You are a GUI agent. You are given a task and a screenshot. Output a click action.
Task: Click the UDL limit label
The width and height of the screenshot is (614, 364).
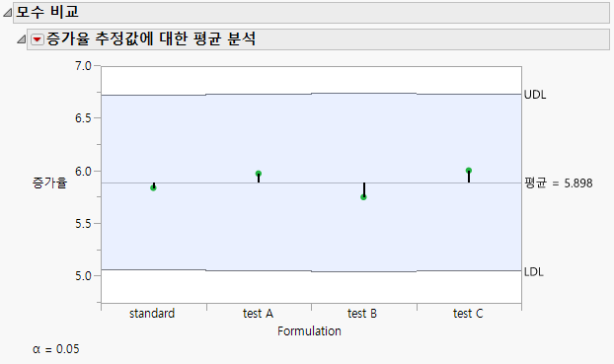[535, 95]
